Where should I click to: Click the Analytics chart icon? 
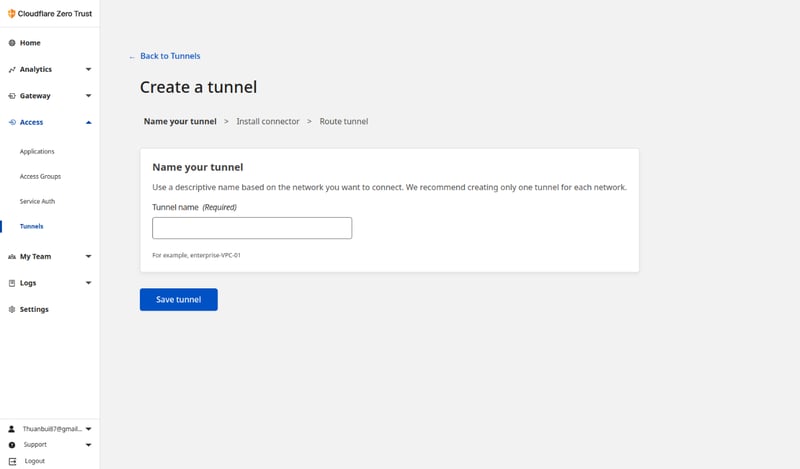point(12,70)
